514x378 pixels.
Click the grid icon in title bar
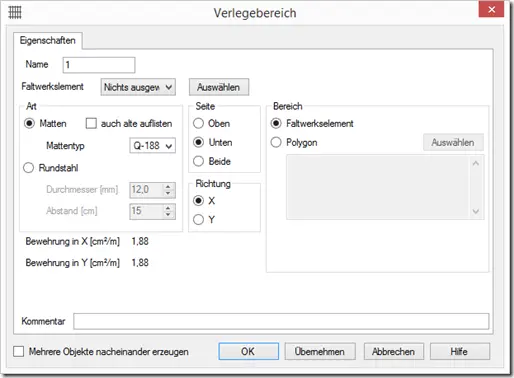tap(15, 12)
